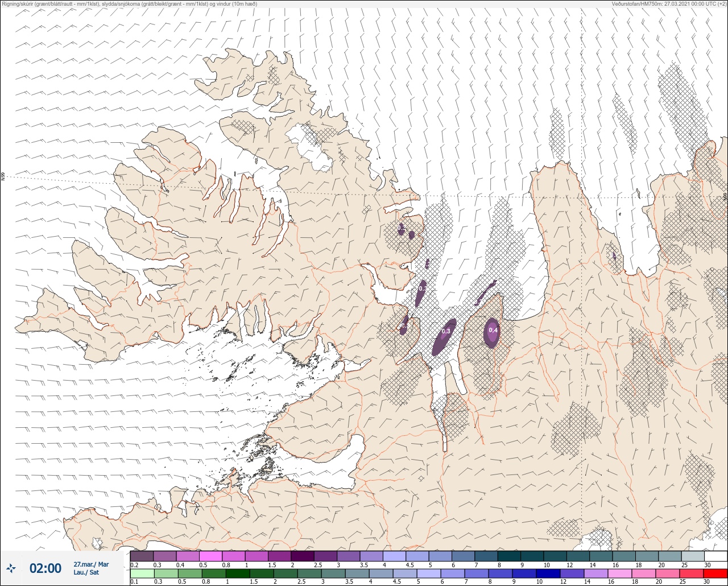Viewport: 728px width, 586px height.
Task: Click the four-point star logo beside 02:00
Action: coord(11,568)
